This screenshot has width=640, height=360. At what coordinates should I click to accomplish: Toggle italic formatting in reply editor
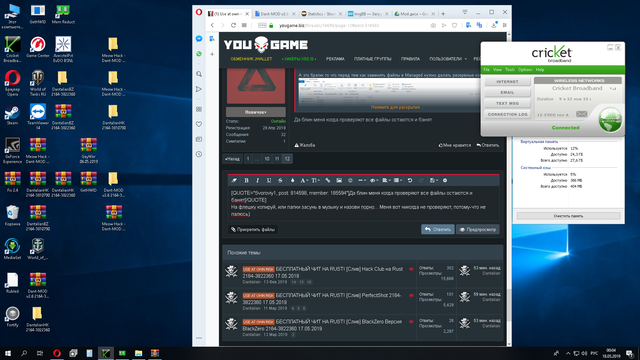click(258, 180)
